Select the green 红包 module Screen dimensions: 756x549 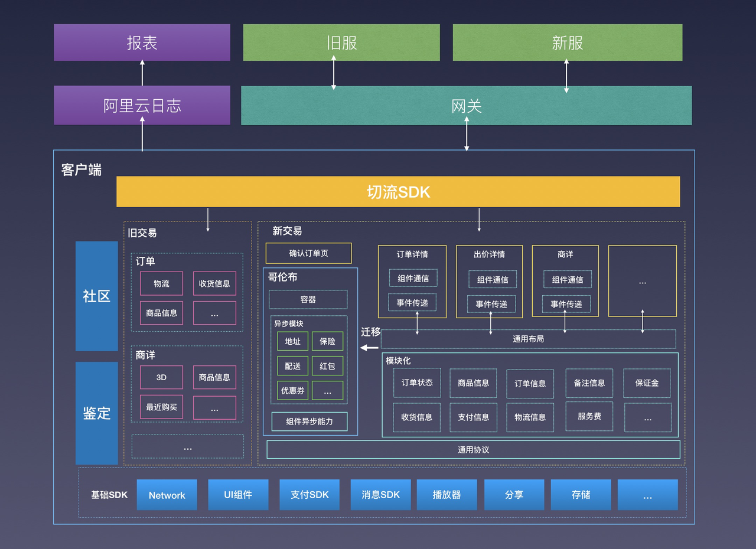tap(327, 366)
